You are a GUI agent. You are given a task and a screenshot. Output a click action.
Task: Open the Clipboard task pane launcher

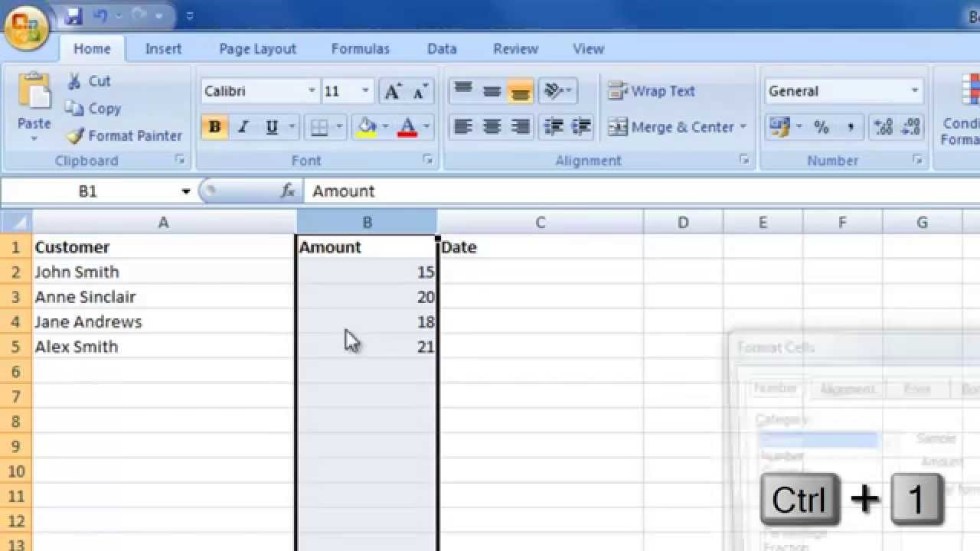pyautogui.click(x=180, y=160)
